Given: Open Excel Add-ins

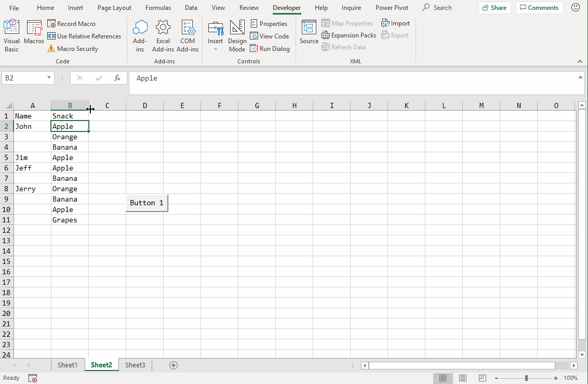Looking at the screenshot, I should pos(163,34).
